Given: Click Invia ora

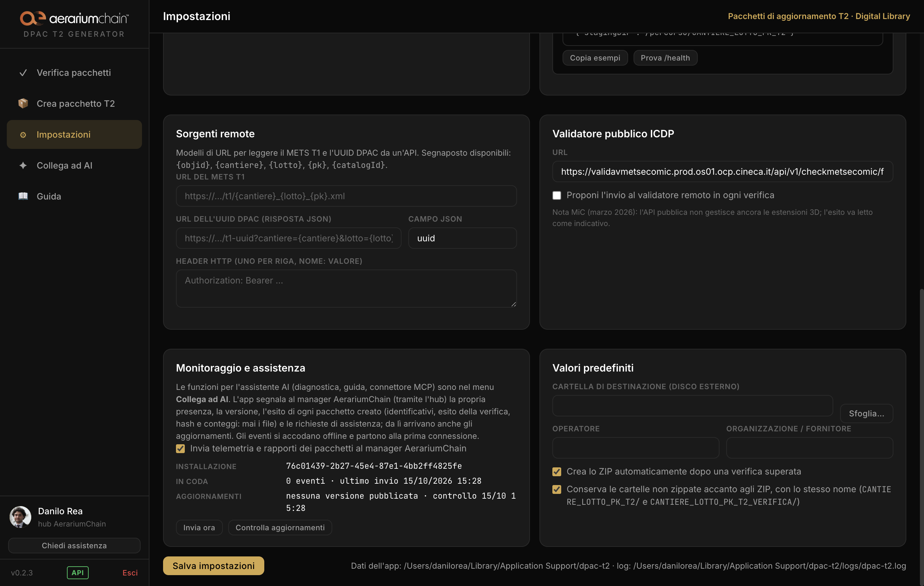Looking at the screenshot, I should pyautogui.click(x=199, y=528).
